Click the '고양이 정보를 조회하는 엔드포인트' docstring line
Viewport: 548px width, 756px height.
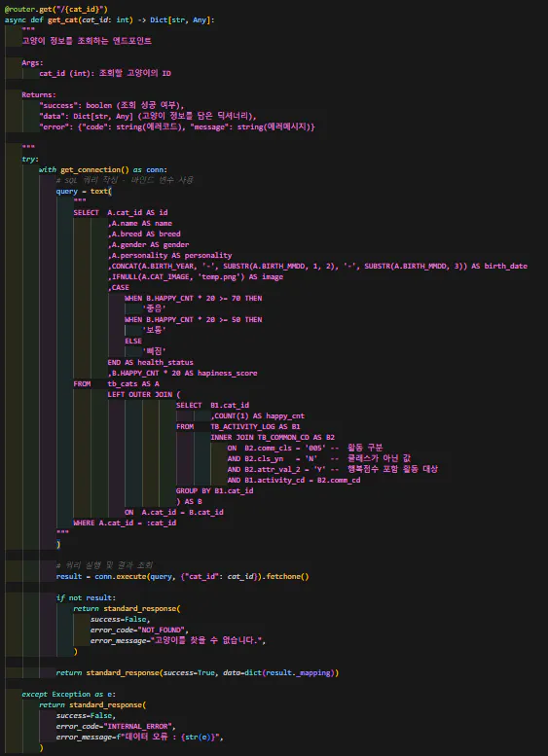point(87,42)
